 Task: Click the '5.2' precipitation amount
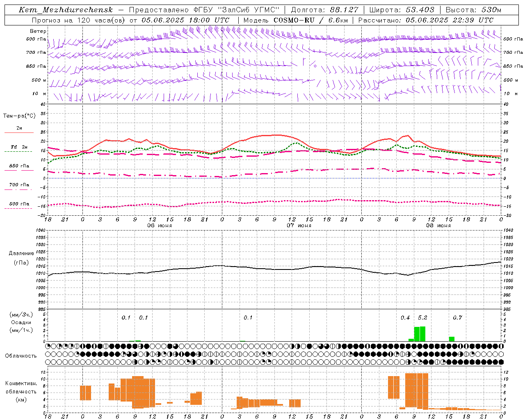coord(422,318)
